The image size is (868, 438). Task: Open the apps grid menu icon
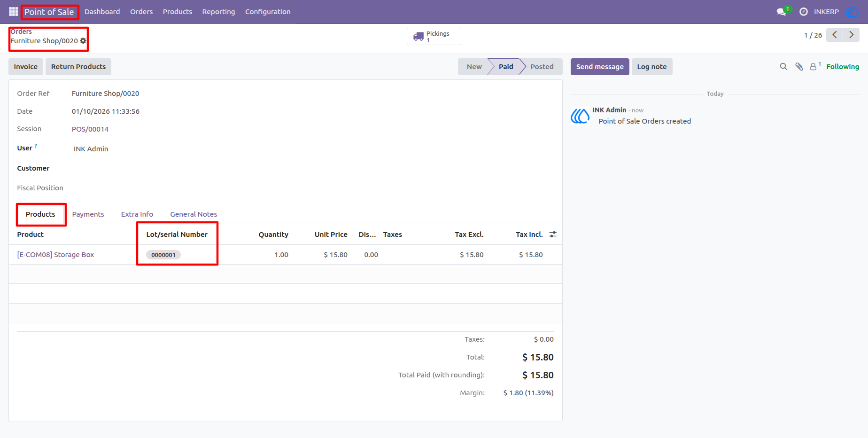point(13,12)
